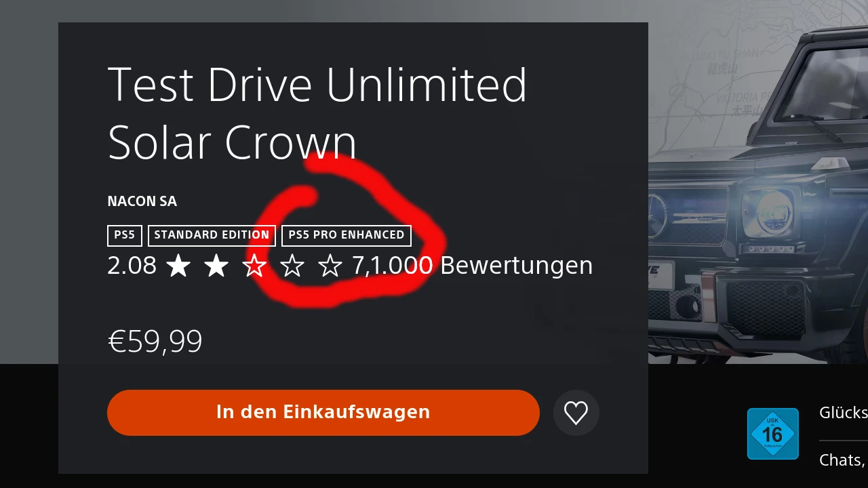The image size is (868, 488).
Task: Select the fourth empty rating star
Action: point(292,266)
